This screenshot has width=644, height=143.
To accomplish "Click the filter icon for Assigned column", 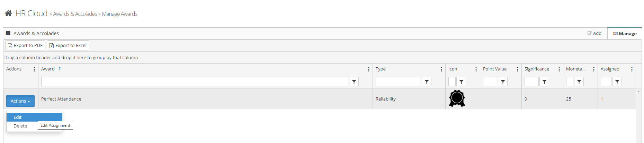I will click(x=617, y=82).
